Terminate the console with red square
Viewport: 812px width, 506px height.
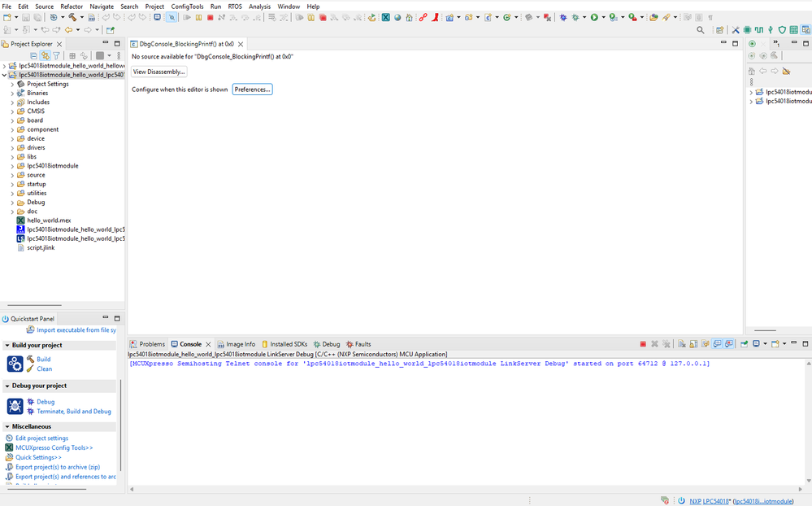643,344
